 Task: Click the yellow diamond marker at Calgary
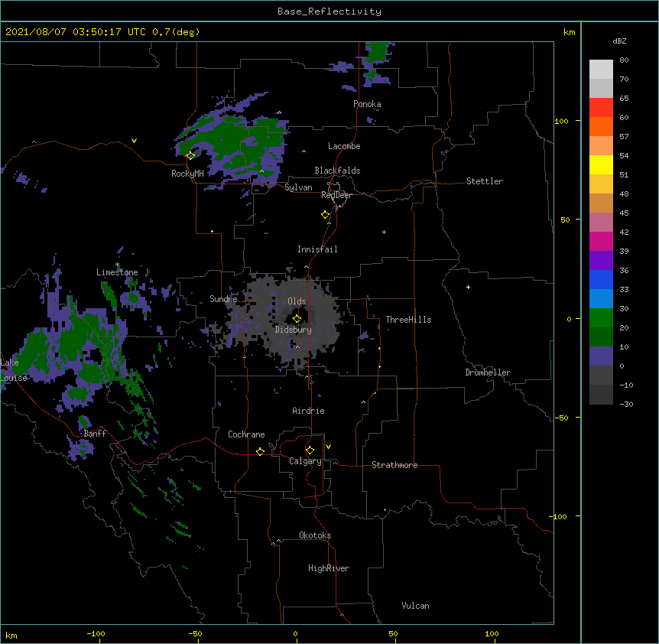(310, 450)
